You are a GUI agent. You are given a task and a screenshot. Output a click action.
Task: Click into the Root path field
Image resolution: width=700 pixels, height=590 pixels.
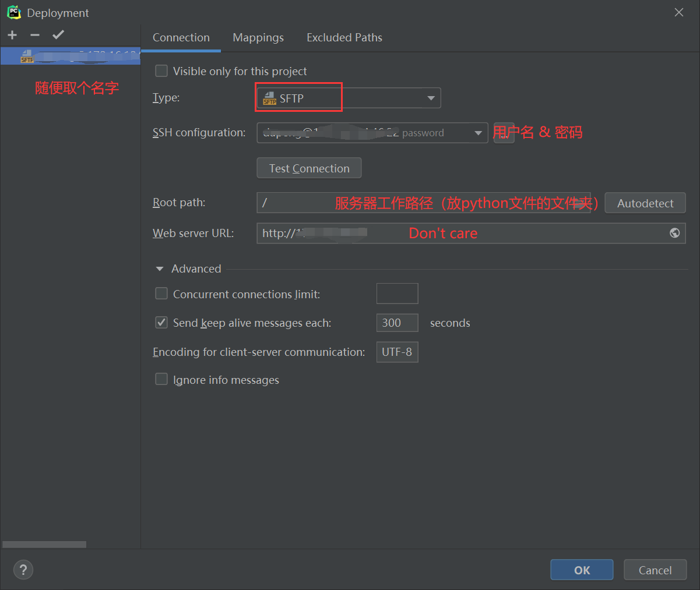coord(424,203)
